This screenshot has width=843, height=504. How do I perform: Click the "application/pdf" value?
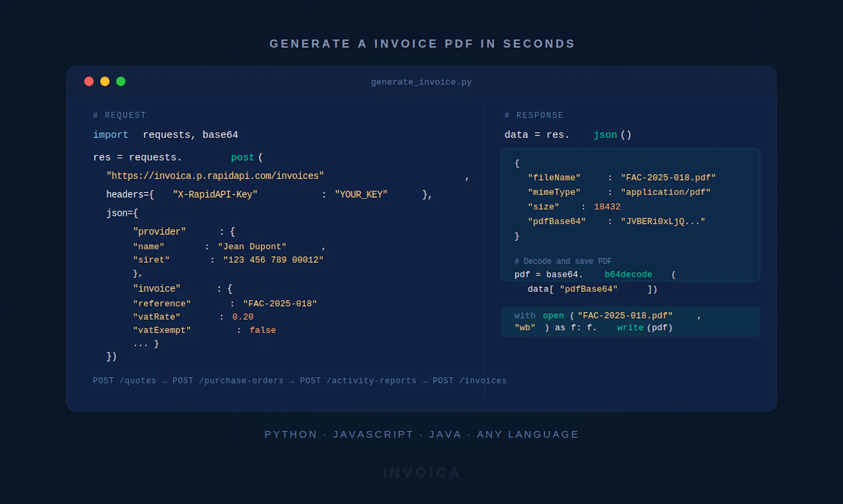(x=665, y=192)
